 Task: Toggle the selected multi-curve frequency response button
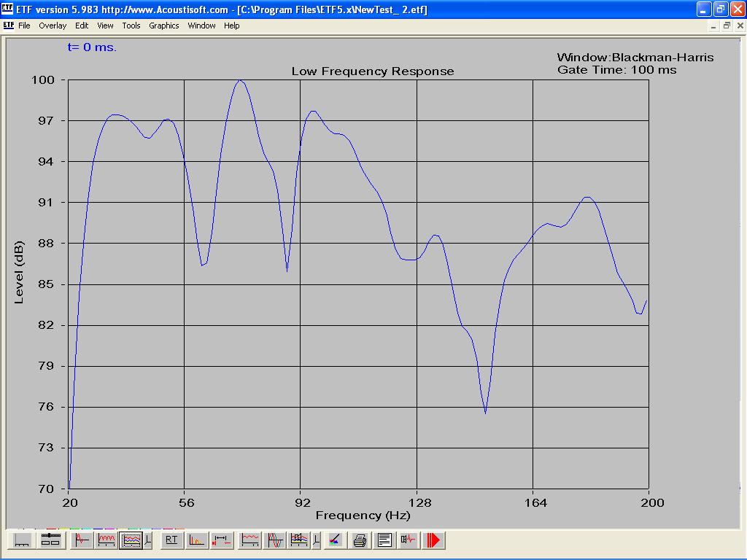[131, 540]
